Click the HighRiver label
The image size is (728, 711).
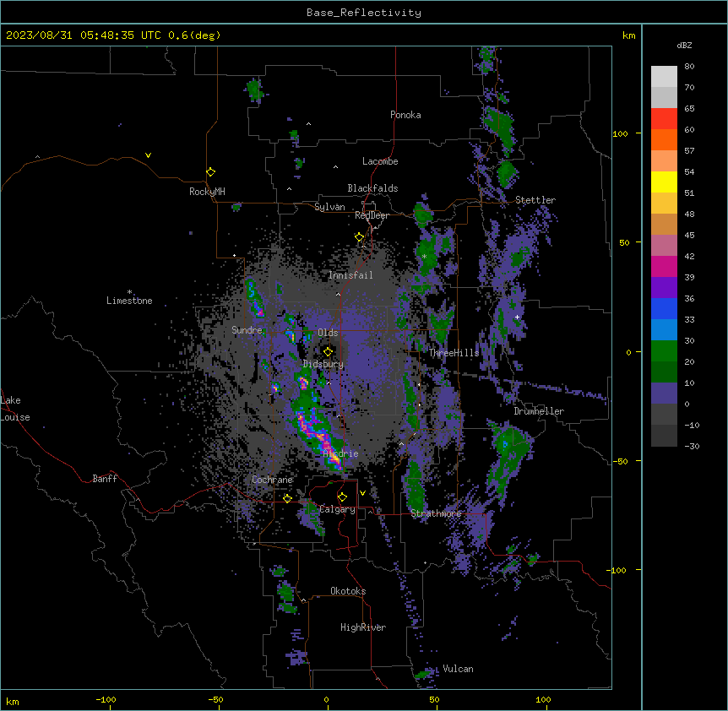coord(363,627)
